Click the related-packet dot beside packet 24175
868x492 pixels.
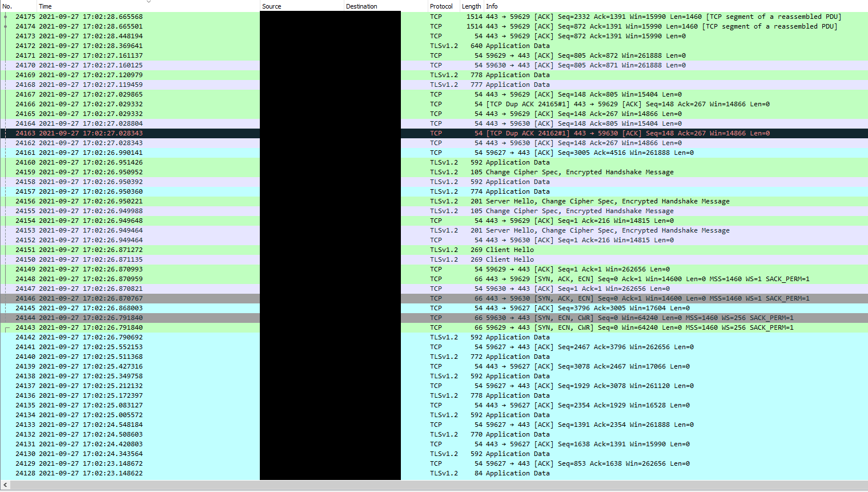coord(5,17)
